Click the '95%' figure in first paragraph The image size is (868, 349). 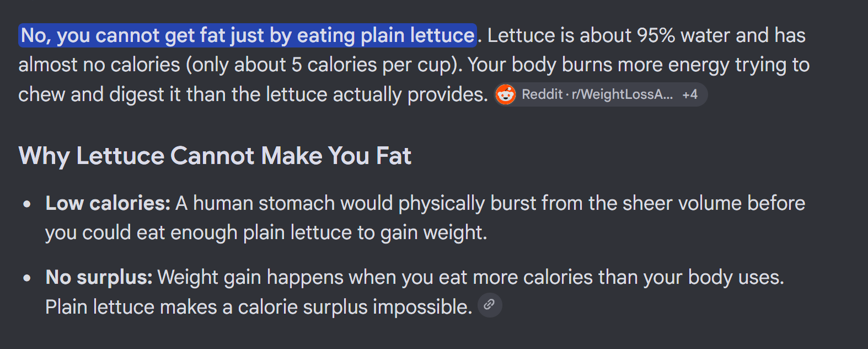coord(656,35)
